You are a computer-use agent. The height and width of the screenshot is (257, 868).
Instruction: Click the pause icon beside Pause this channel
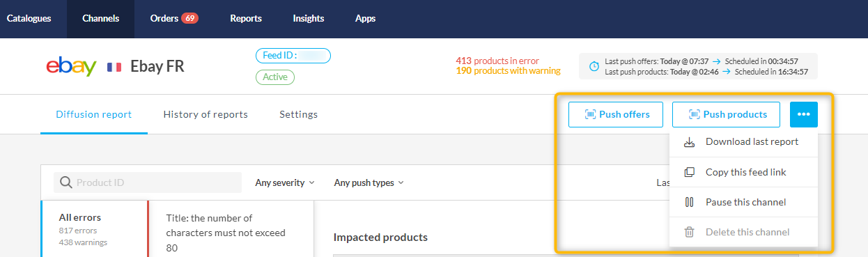pos(689,202)
